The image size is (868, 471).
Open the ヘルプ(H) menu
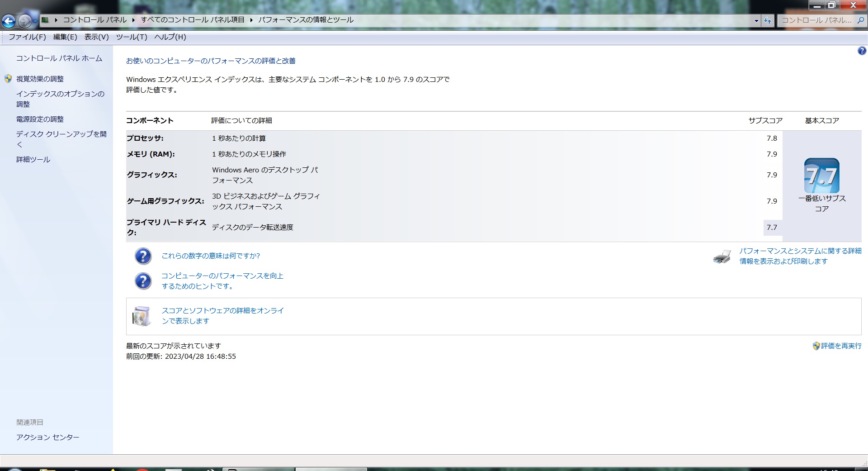pyautogui.click(x=170, y=37)
